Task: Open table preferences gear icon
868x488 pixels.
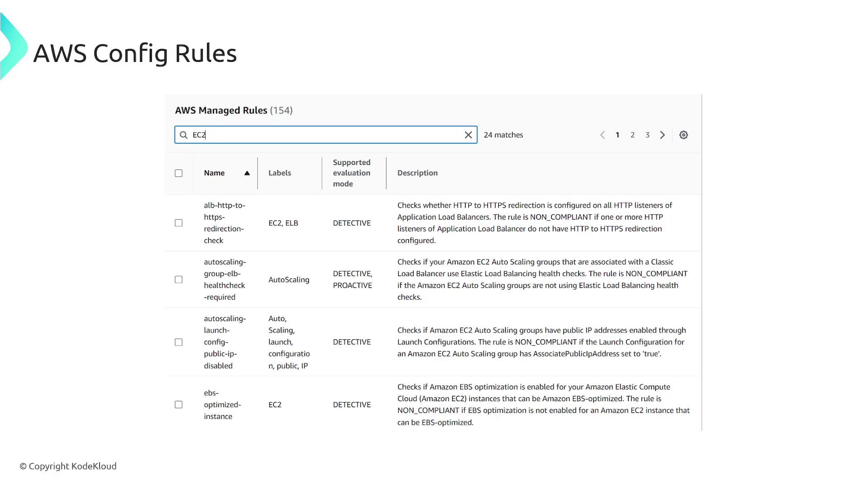Action: (684, 135)
